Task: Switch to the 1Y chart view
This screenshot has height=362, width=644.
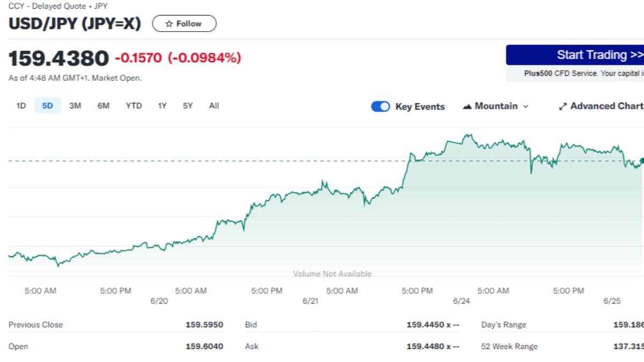Action: [162, 106]
